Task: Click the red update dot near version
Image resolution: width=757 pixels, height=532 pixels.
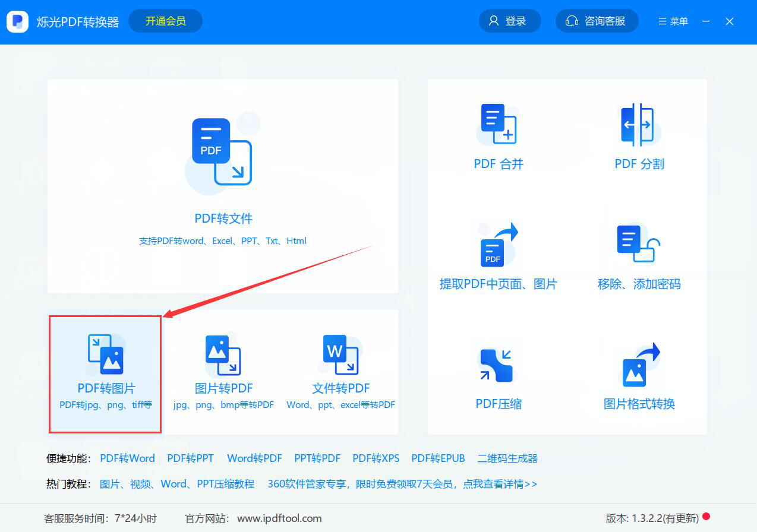Action: [x=706, y=517]
